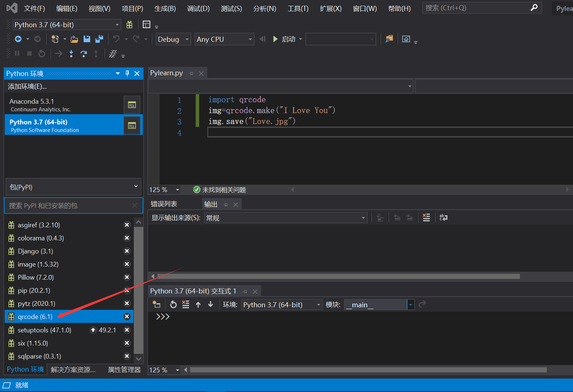Open the 扩展(X) menu
The width and height of the screenshot is (573, 392).
(x=330, y=8)
